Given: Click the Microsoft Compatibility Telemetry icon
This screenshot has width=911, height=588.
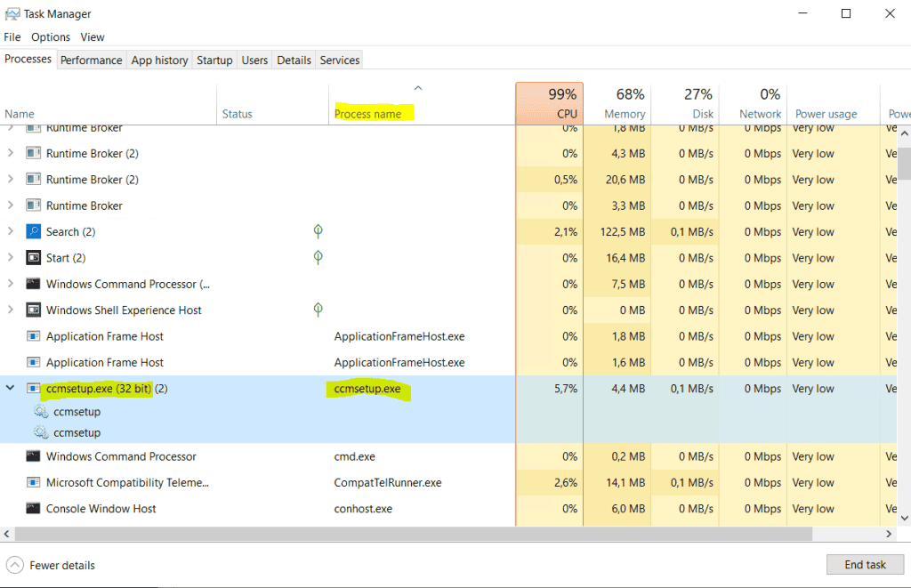Looking at the screenshot, I should point(33,482).
